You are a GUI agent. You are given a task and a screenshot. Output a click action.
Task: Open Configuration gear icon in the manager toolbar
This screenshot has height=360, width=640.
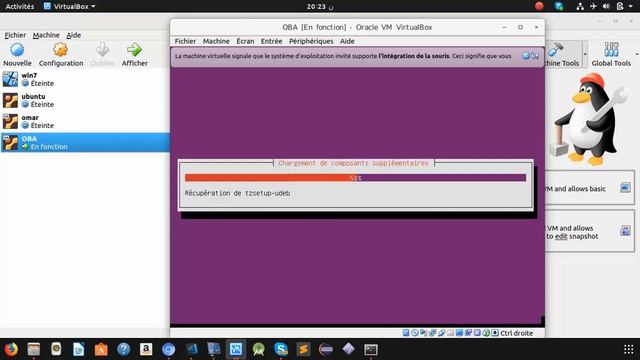pyautogui.click(x=60, y=50)
